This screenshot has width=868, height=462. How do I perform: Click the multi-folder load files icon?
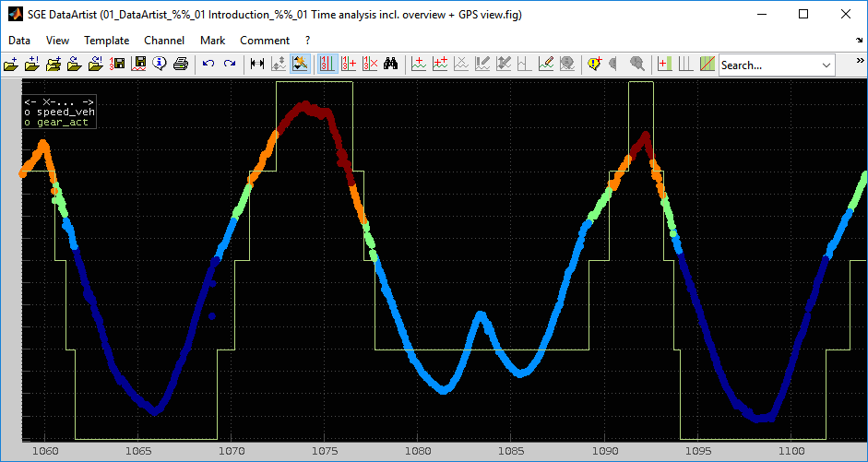click(x=54, y=64)
